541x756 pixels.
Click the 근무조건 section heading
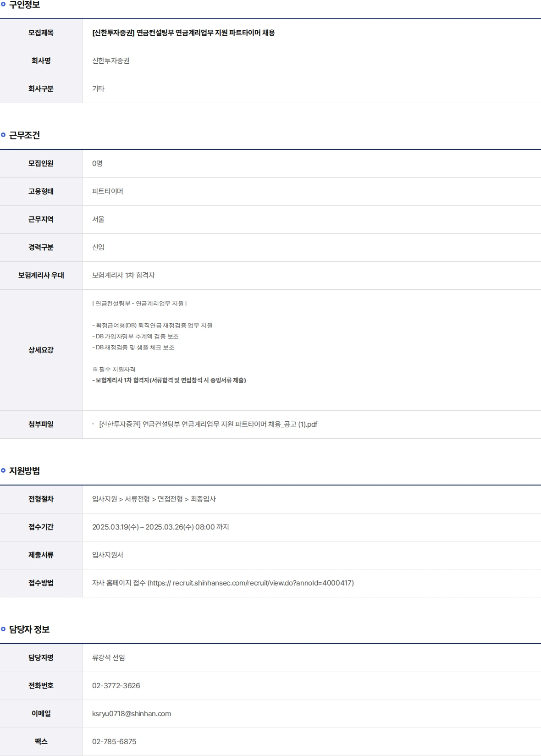coord(24,135)
